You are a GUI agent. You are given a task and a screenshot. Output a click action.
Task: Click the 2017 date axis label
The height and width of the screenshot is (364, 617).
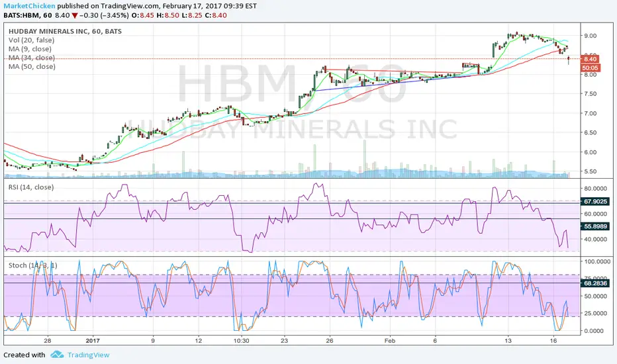(93, 341)
